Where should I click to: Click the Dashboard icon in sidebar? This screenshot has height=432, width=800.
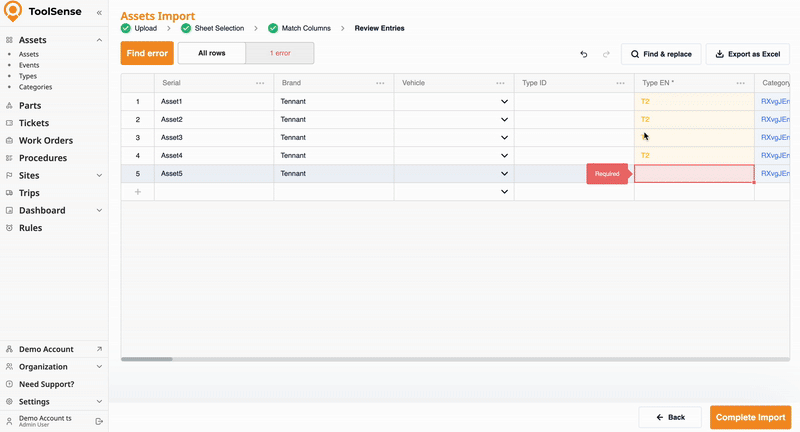coord(9,210)
